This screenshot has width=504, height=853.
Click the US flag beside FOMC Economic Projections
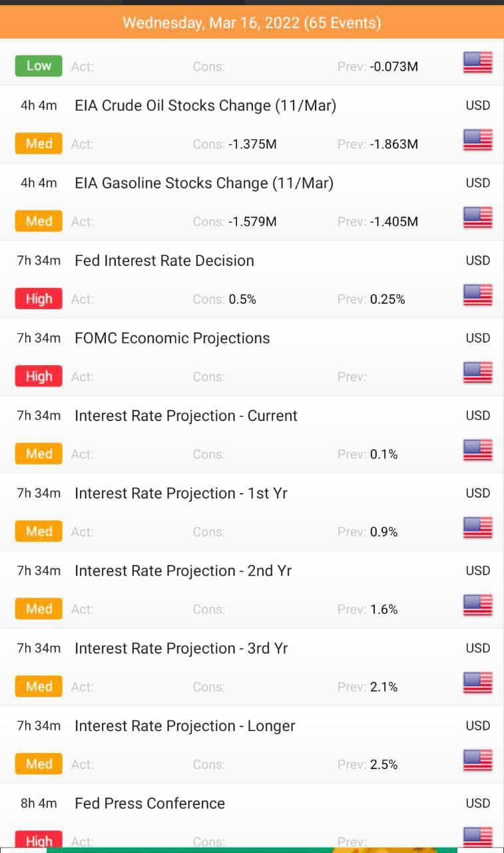click(x=477, y=373)
